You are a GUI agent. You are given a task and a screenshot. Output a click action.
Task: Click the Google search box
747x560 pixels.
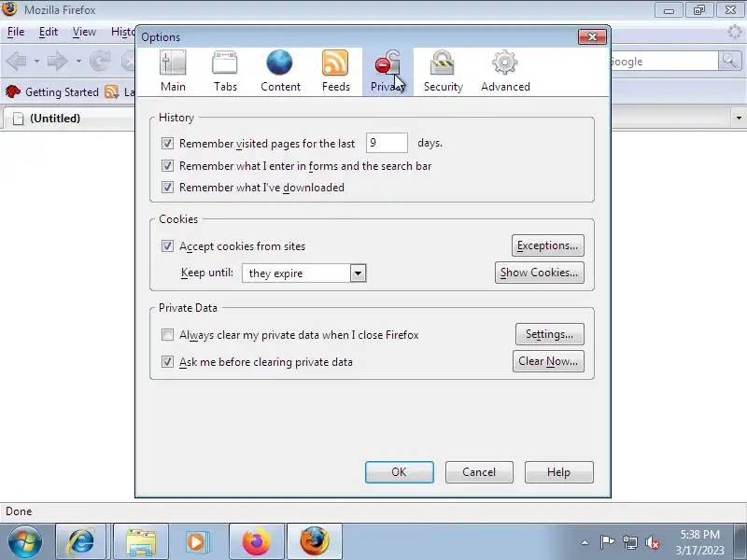[x=663, y=61]
